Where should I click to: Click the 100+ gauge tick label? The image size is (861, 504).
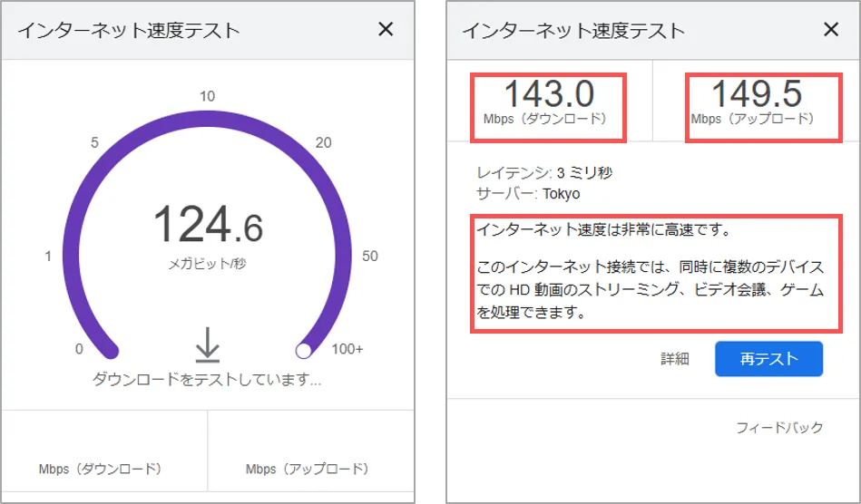347,349
